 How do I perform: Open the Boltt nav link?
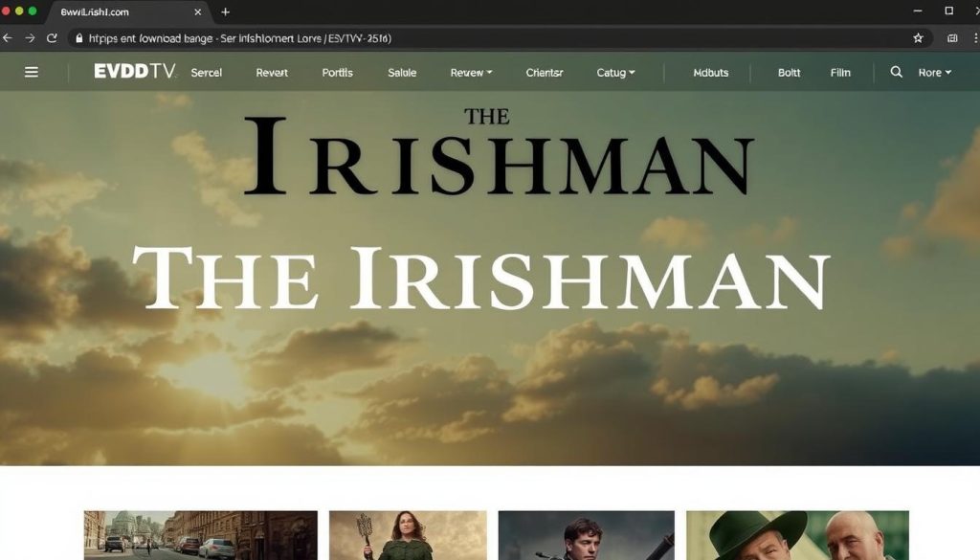coord(789,73)
